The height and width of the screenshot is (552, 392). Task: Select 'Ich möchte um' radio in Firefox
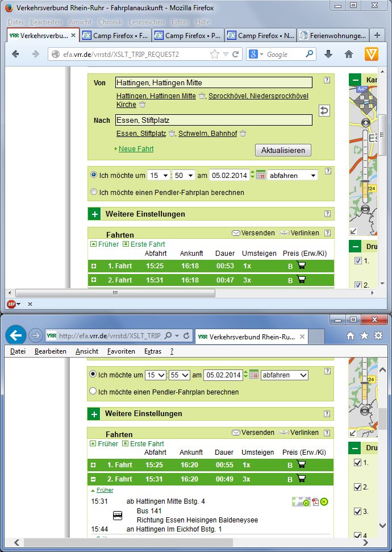click(x=94, y=175)
